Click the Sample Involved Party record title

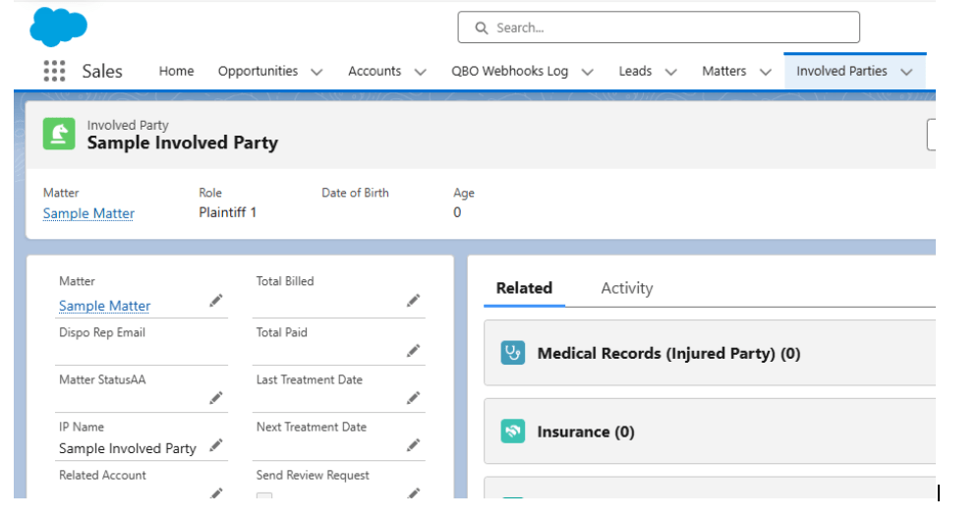point(183,144)
